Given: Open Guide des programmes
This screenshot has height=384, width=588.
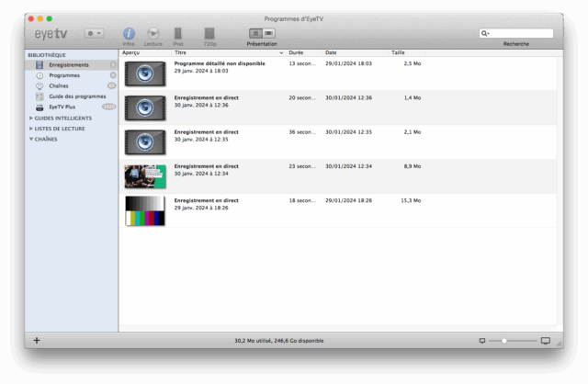Looking at the screenshot, I should point(77,96).
